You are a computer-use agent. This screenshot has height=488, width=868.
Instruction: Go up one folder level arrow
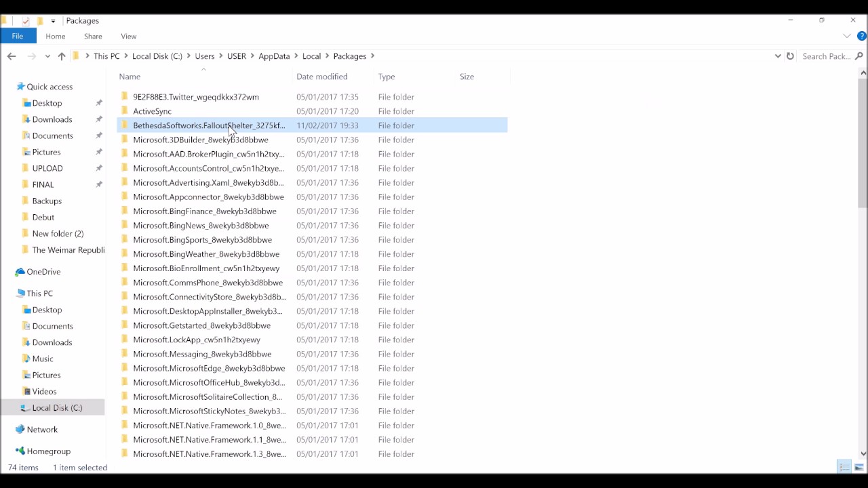(62, 56)
